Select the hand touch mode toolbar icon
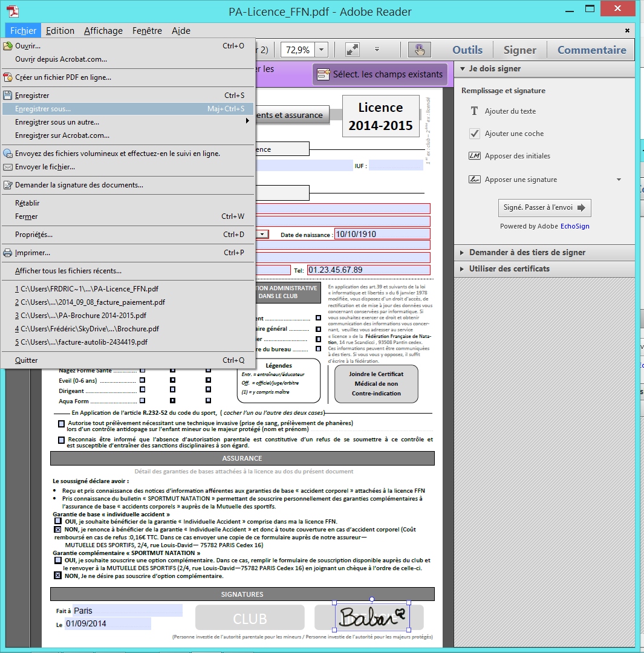Image resolution: width=644 pixels, height=653 pixels. click(419, 50)
